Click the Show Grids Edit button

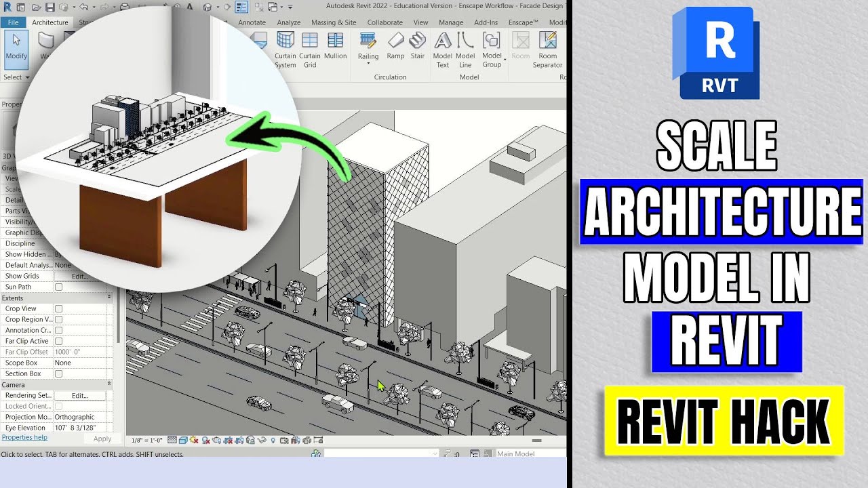click(x=80, y=276)
